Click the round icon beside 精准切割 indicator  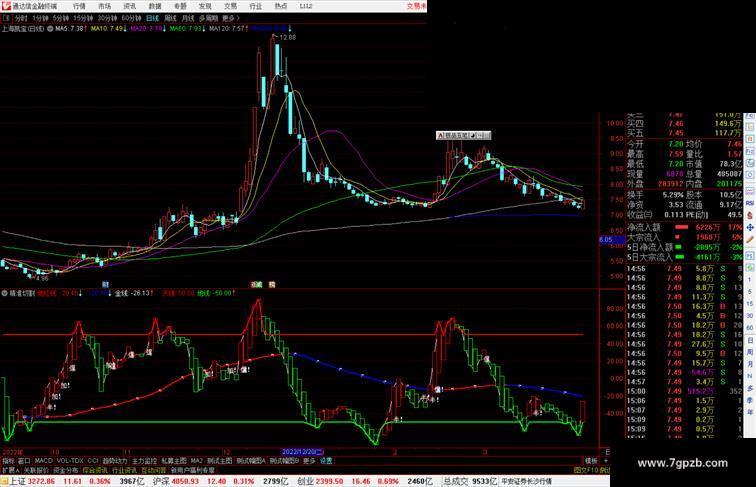coord(4,293)
